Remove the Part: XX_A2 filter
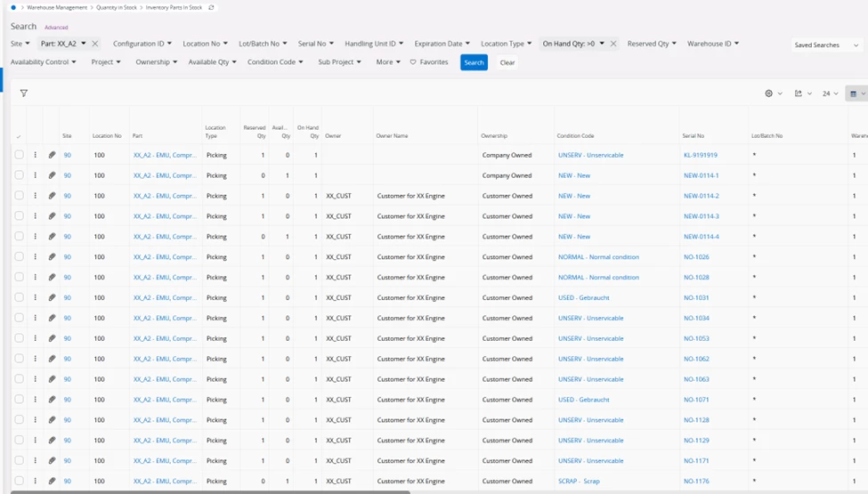 tap(95, 44)
